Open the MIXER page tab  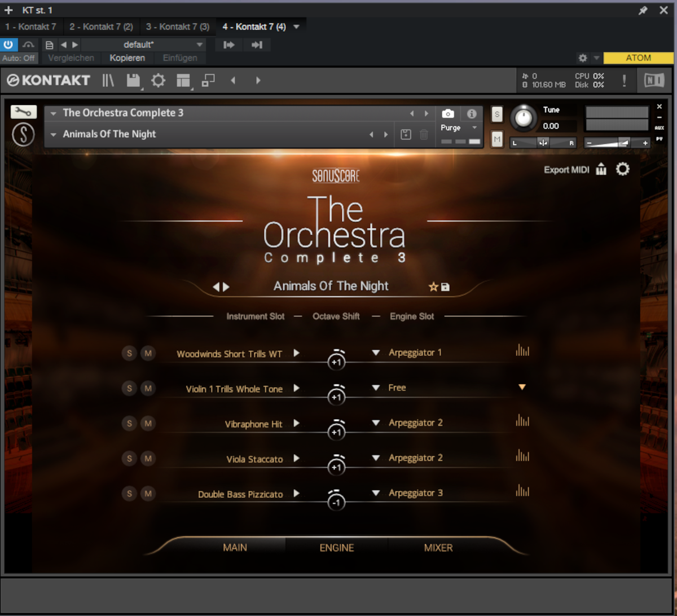tap(438, 547)
